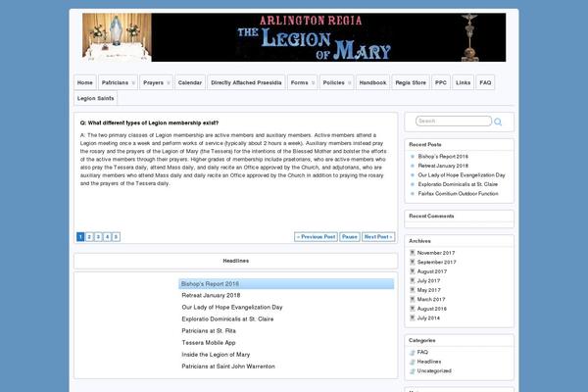This screenshot has width=588, height=392.
Task: Open Tessera Mobile App headline
Action: click(x=209, y=343)
